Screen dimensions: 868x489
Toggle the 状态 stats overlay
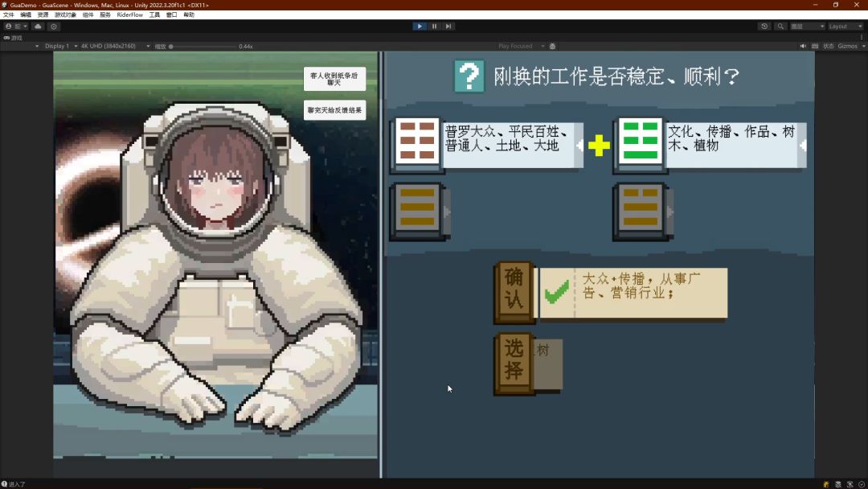[828, 47]
